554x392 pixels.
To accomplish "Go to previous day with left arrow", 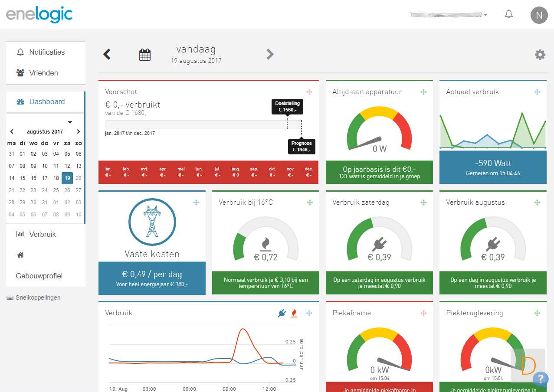I will pyautogui.click(x=107, y=54).
